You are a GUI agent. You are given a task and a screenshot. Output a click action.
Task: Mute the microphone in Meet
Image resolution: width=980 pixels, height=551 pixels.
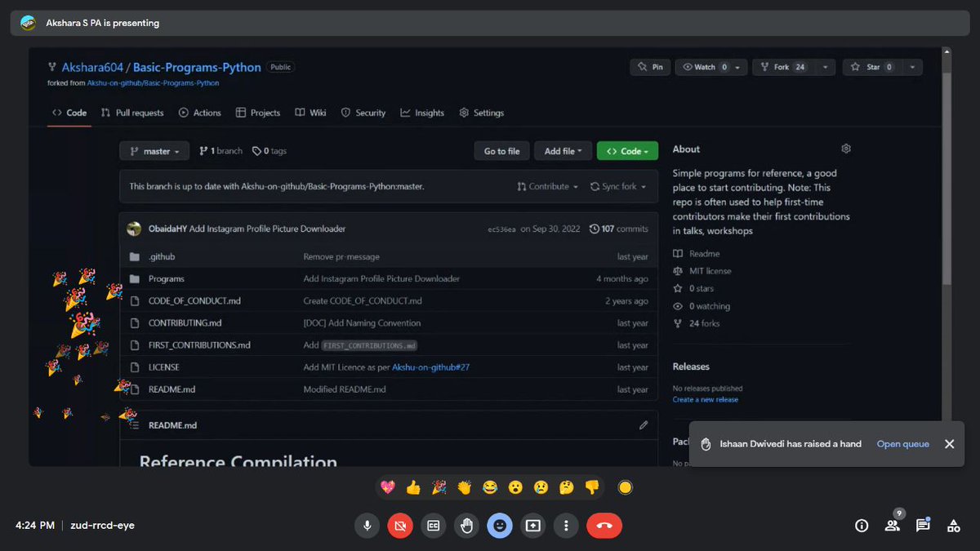(x=367, y=526)
